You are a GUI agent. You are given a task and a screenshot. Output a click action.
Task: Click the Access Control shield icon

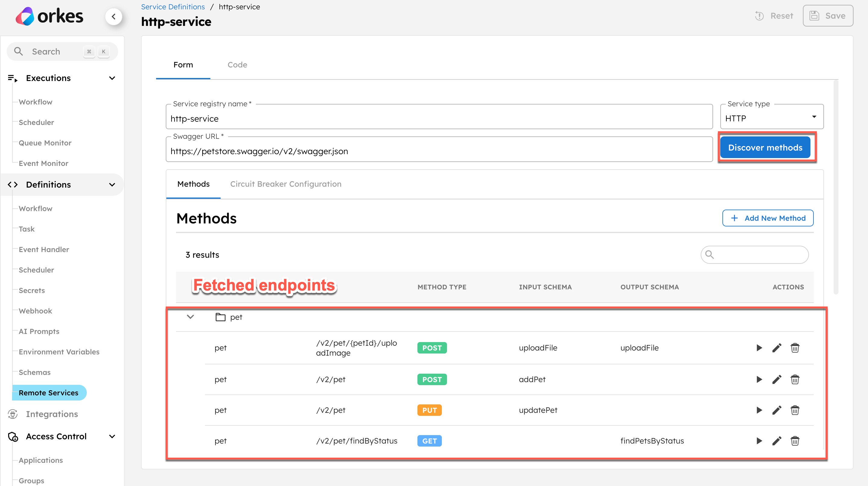(x=13, y=437)
